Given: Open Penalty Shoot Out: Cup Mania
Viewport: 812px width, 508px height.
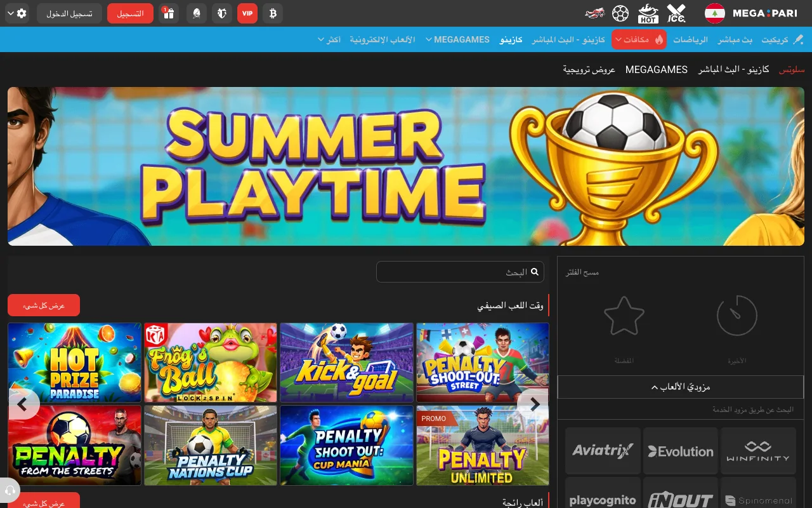Looking at the screenshot, I should click(346, 446).
